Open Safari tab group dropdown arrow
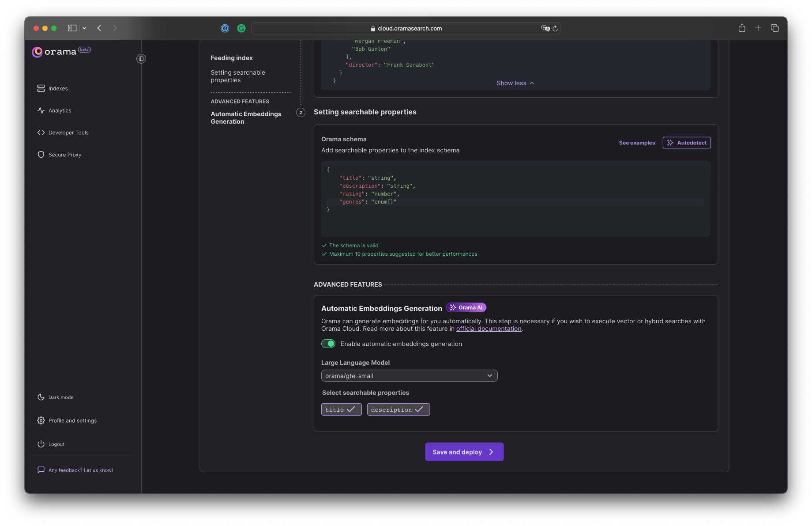 pyautogui.click(x=84, y=28)
